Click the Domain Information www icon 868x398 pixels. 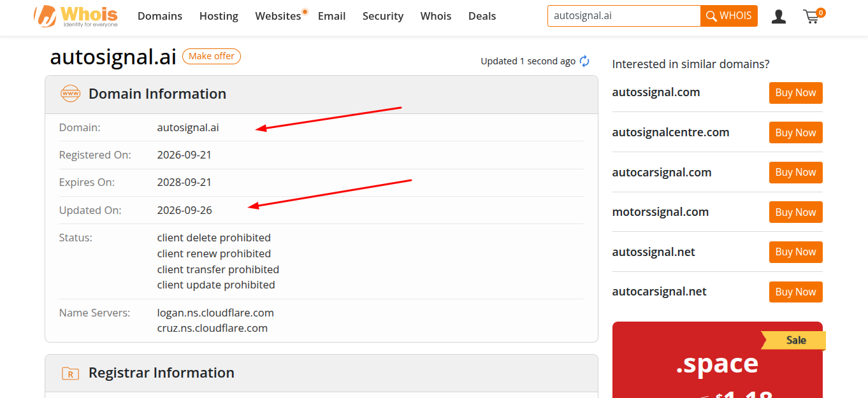(x=70, y=94)
